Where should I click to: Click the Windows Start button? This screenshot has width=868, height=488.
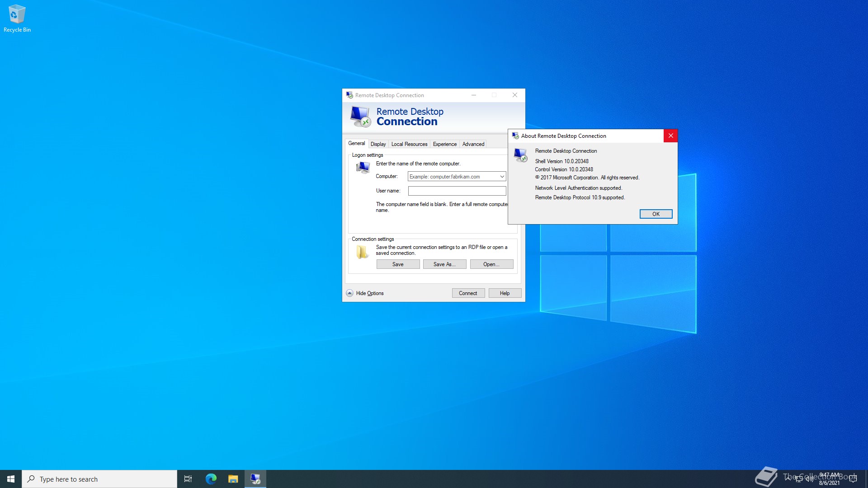(x=11, y=479)
